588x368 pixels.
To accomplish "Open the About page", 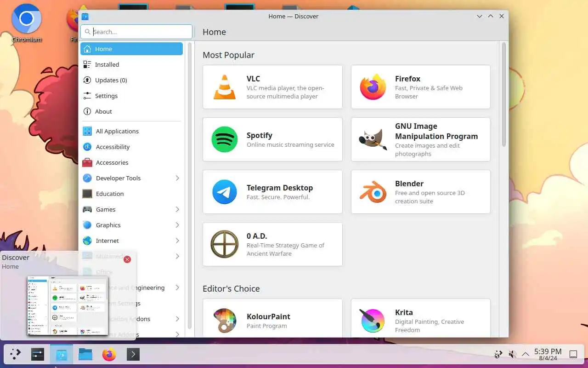I will click(131, 111).
